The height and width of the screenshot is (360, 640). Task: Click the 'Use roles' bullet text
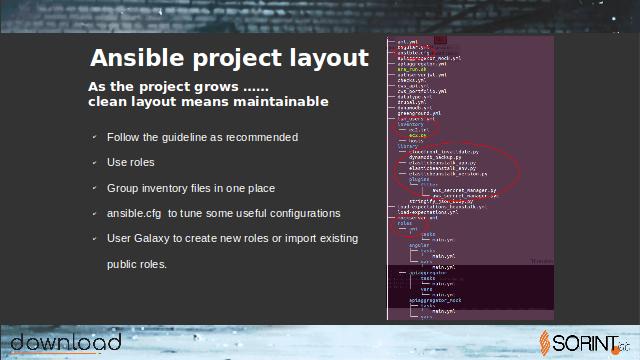[131, 162]
